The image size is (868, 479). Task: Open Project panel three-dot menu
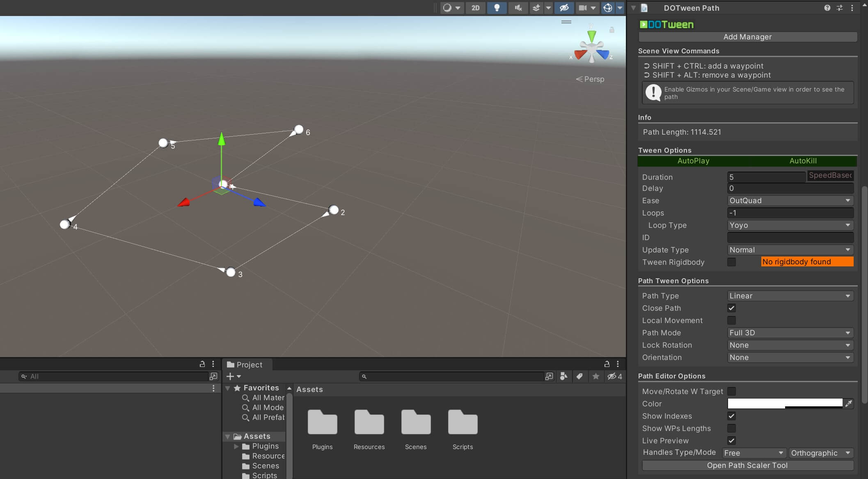[x=618, y=364]
